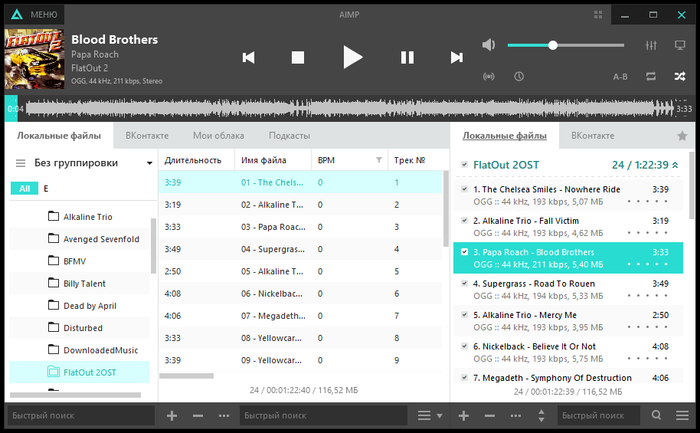Select row 06 - Nickelbac...
The width and height of the screenshot is (700, 433).
click(x=300, y=293)
